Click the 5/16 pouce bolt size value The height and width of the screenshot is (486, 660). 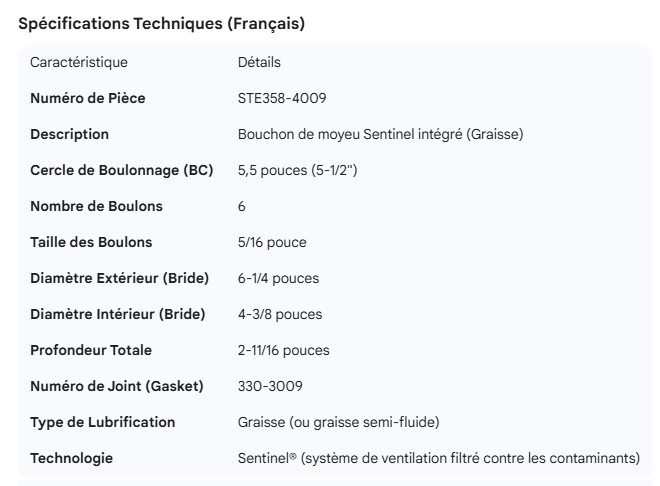click(272, 242)
